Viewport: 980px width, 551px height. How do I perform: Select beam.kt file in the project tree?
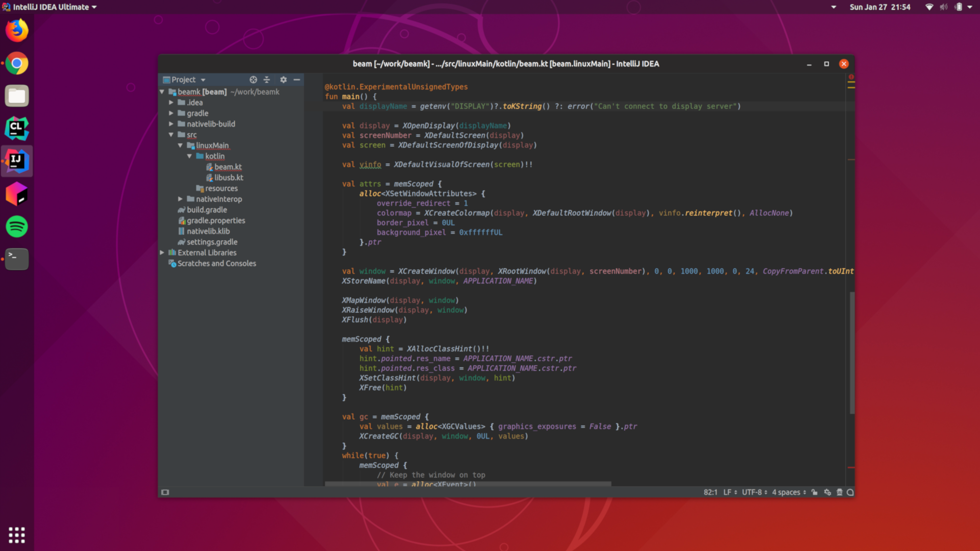coord(227,166)
